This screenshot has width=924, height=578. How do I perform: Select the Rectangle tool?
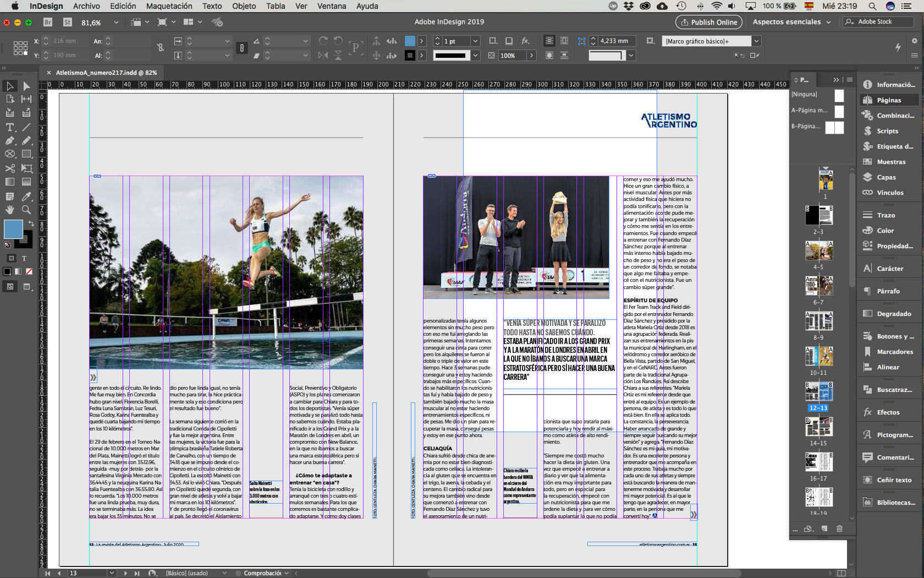pyautogui.click(x=26, y=154)
